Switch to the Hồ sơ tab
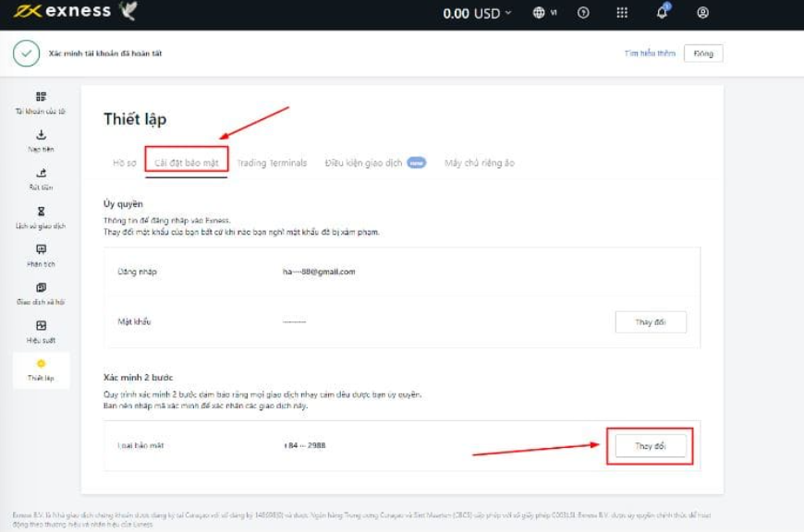This screenshot has width=804, height=532. tap(124, 163)
